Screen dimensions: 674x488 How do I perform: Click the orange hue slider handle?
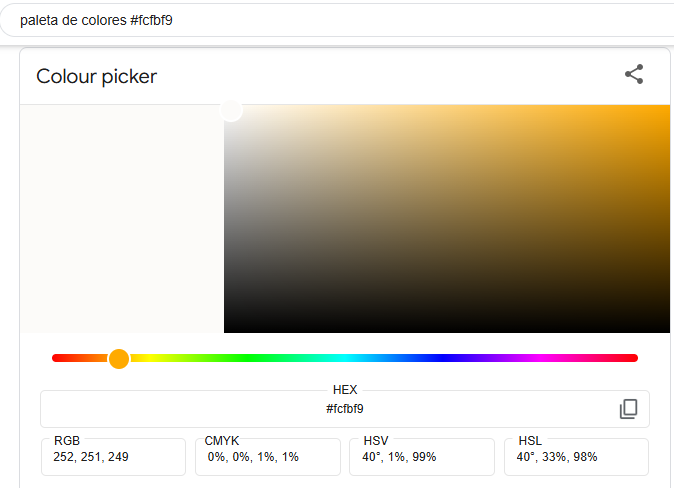point(119,359)
